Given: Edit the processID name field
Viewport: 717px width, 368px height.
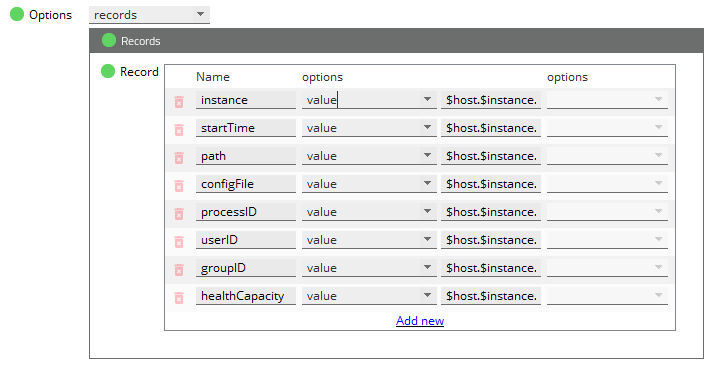Looking at the screenshot, I should click(246, 212).
